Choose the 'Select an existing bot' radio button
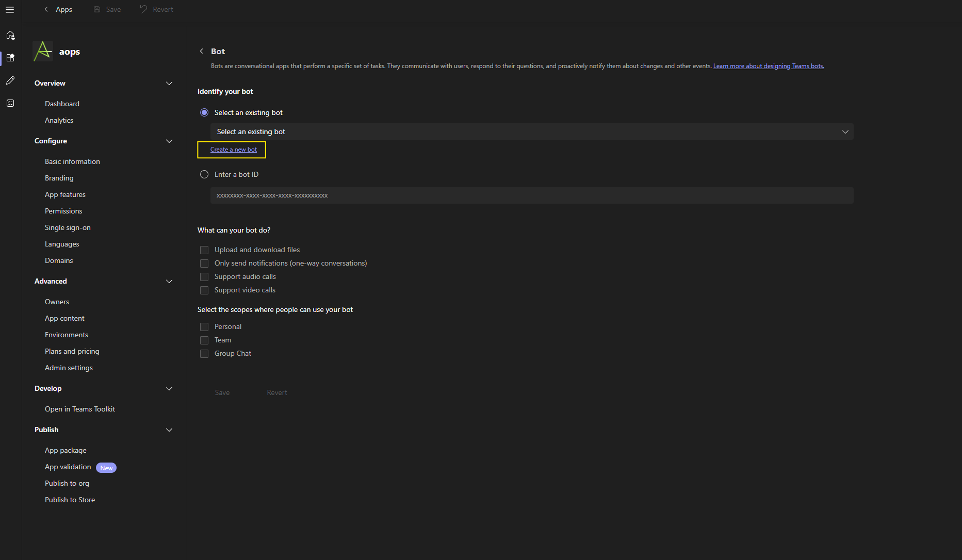 tap(204, 112)
